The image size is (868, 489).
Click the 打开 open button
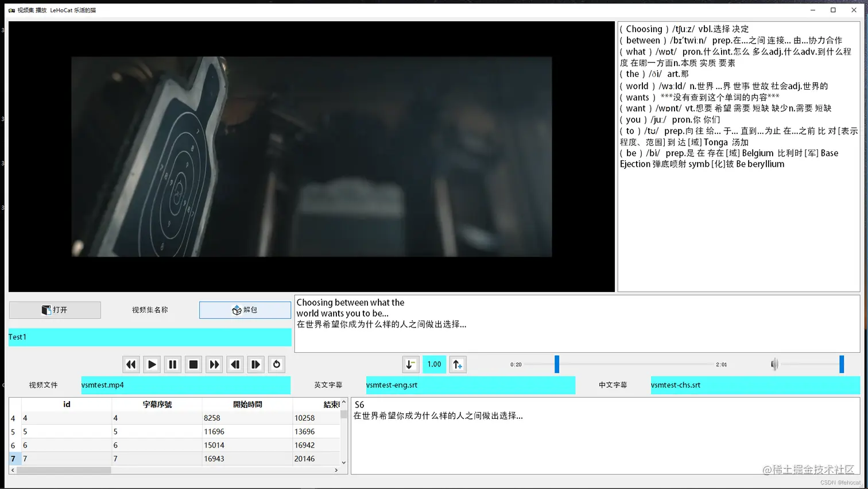55,310
